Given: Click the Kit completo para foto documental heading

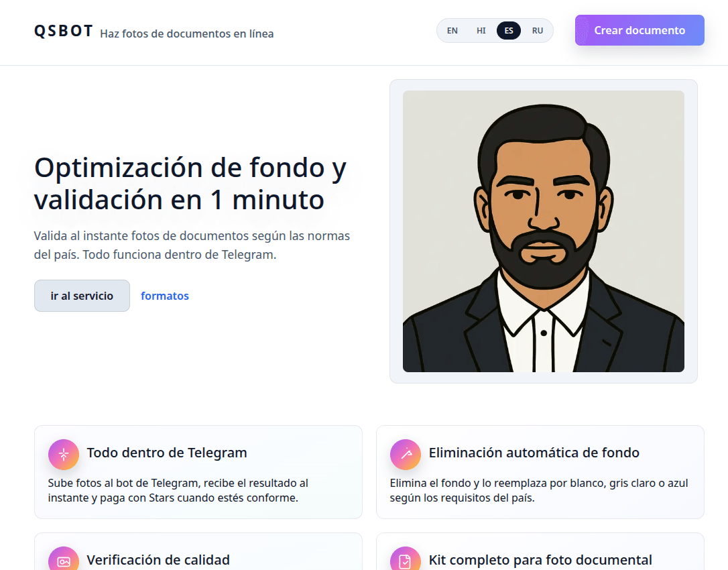Looking at the screenshot, I should pyautogui.click(x=540, y=560).
